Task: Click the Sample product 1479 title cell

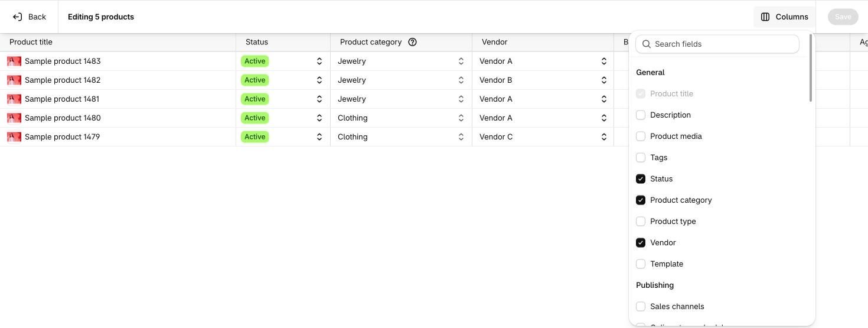Action: [x=118, y=137]
